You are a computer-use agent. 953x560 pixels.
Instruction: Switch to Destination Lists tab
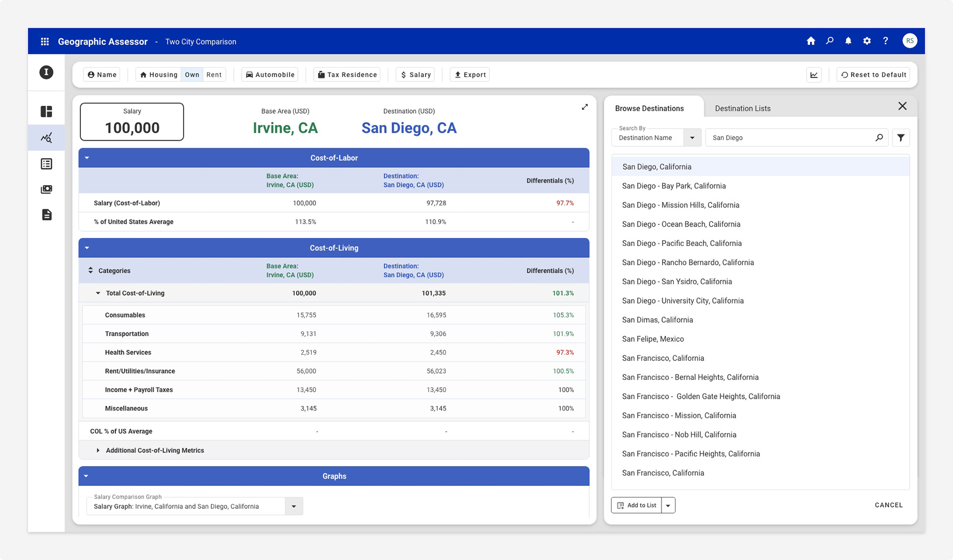tap(743, 108)
